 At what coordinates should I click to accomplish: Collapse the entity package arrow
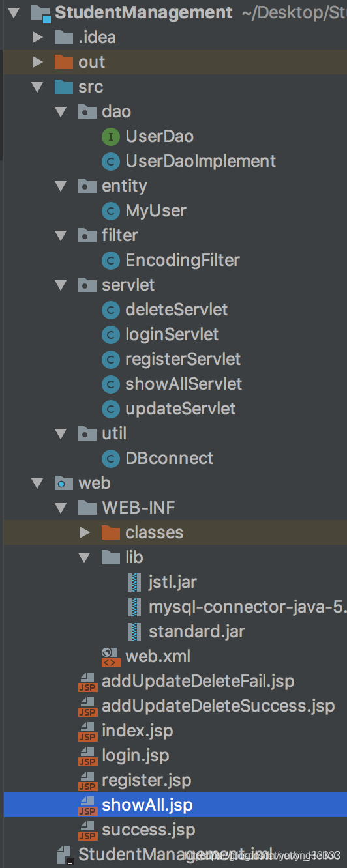coord(61,186)
